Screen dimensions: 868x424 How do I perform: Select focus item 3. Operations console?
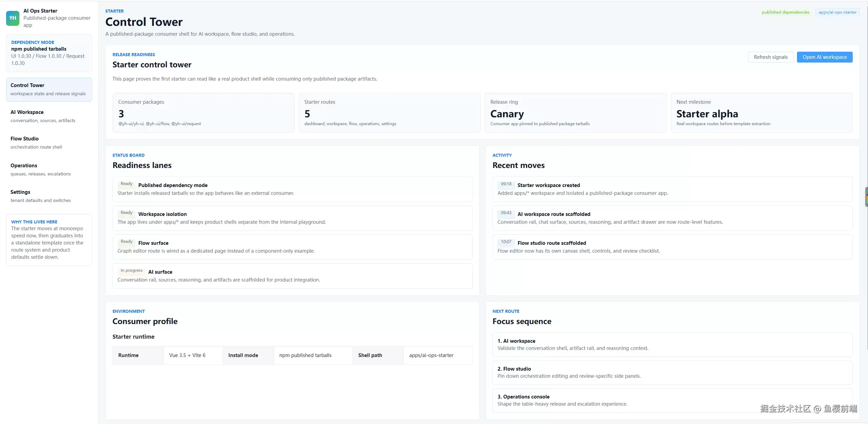pyautogui.click(x=672, y=400)
